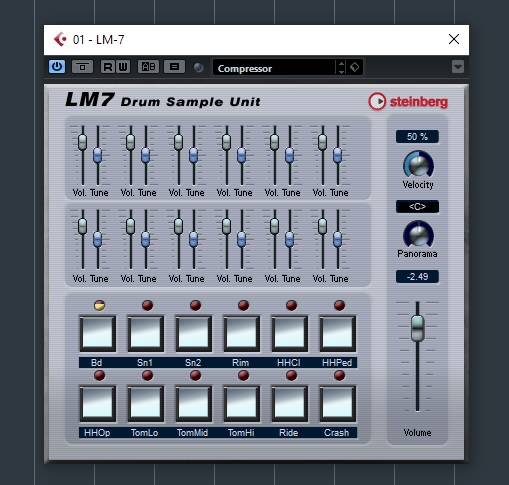The width and height of the screenshot is (509, 485).
Task: Select the LED above Ride pad
Action: pyautogui.click(x=291, y=375)
